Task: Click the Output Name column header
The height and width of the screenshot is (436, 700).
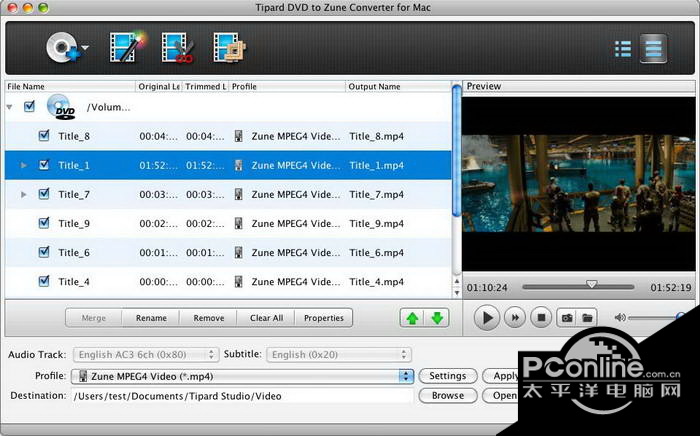Action: tap(397, 87)
